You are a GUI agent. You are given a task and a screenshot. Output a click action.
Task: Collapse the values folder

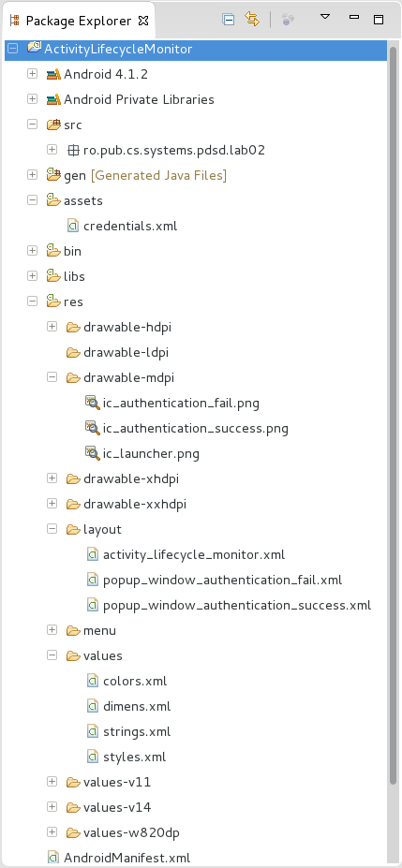[52, 655]
